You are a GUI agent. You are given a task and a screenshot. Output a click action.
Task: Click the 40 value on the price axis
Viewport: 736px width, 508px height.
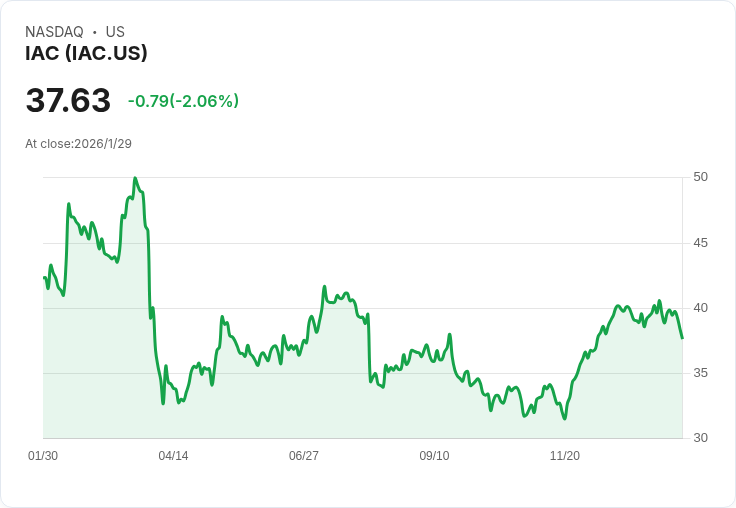pos(700,308)
